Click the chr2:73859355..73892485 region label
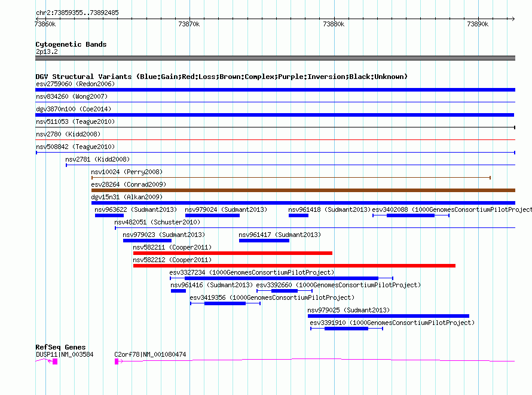532x395 pixels. [77, 13]
